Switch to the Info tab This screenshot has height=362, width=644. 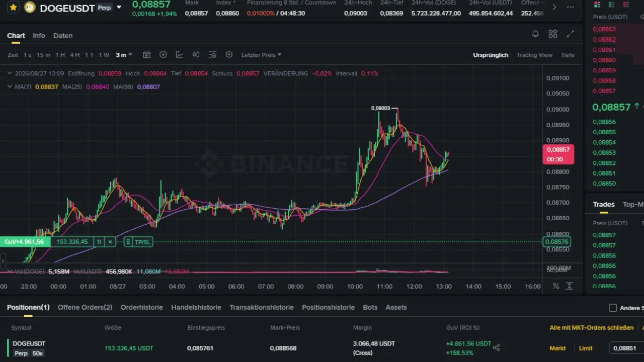tap(39, 36)
